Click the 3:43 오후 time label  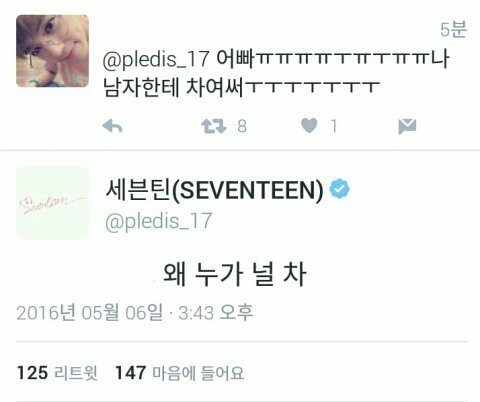coord(216,313)
